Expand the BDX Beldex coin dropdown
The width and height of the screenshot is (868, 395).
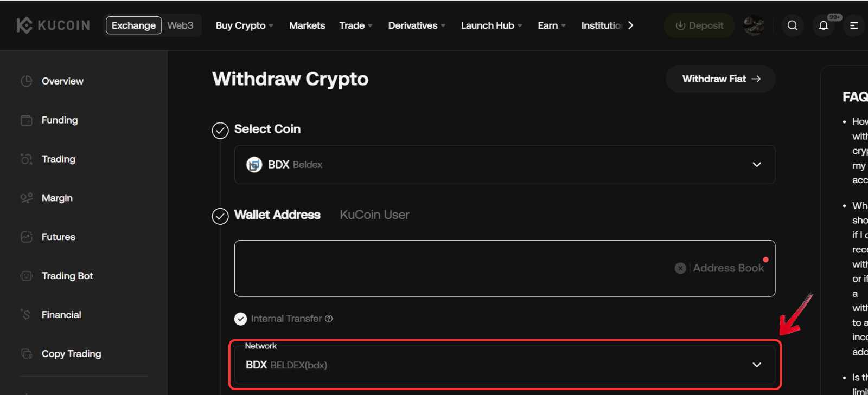click(x=757, y=165)
